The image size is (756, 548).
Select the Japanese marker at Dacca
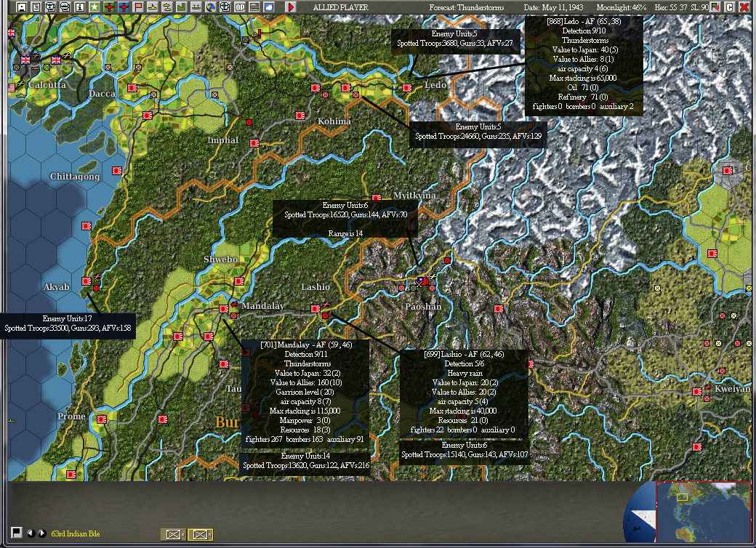tap(132, 88)
